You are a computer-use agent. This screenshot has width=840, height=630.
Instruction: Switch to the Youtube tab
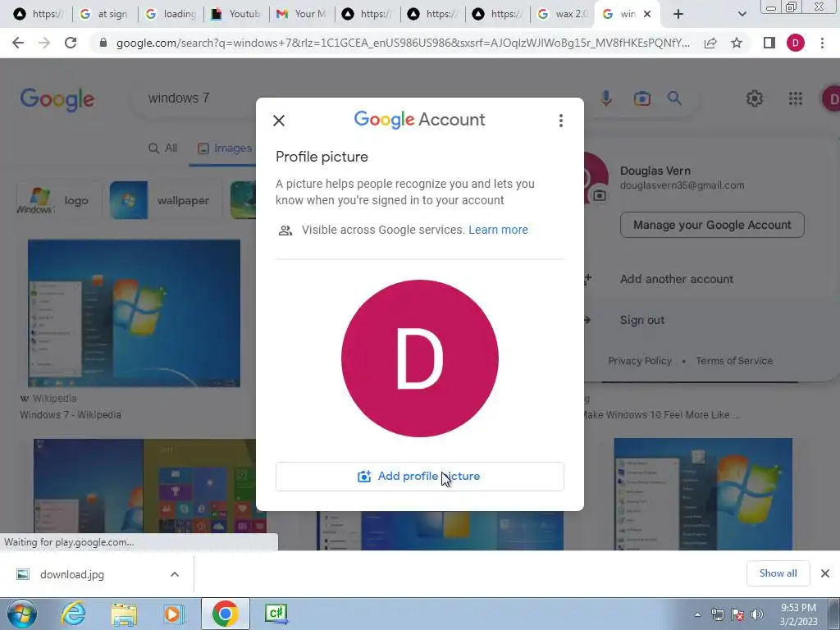[237, 14]
